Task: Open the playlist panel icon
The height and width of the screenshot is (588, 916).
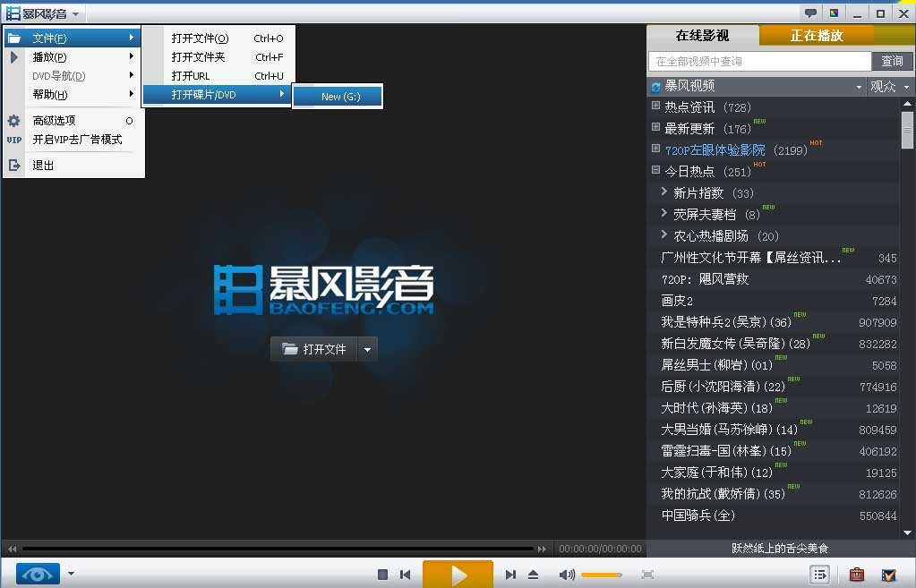Action: 819,574
